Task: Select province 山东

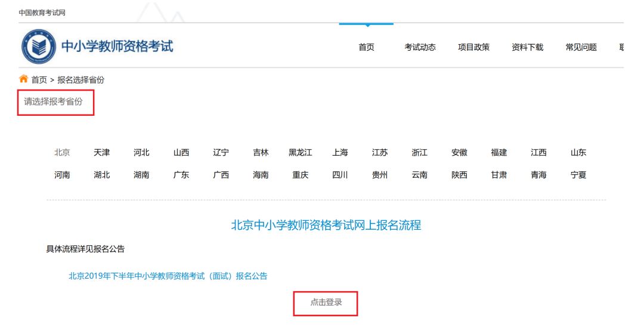Action: pos(578,152)
